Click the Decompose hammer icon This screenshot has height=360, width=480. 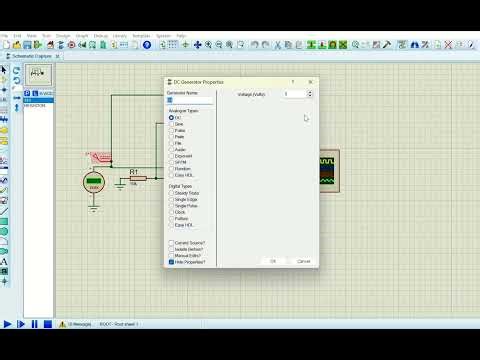point(387,45)
